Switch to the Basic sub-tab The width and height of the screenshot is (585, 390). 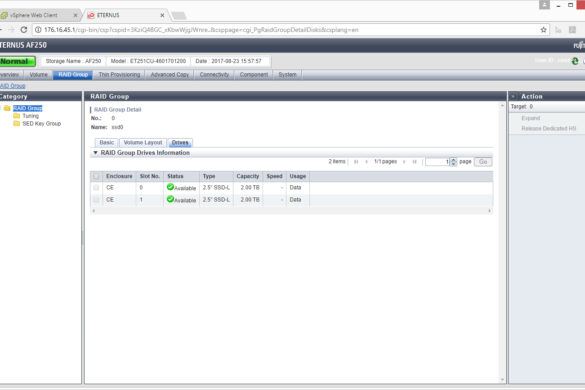107,143
